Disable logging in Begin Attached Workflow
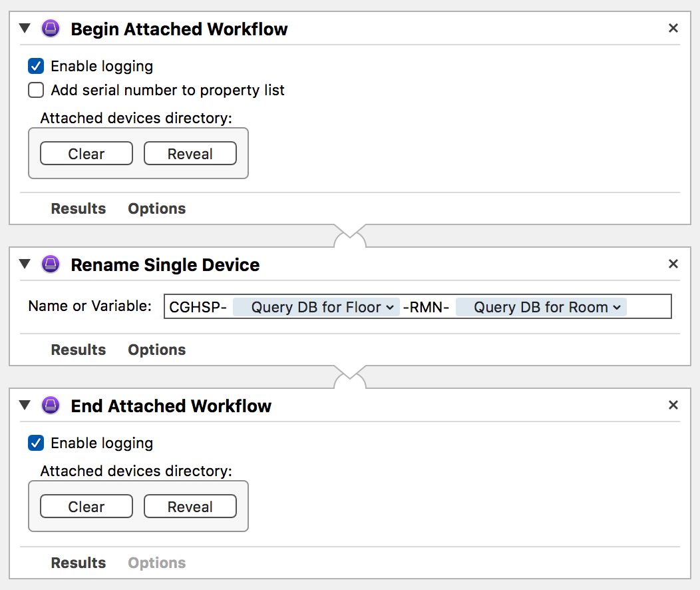Image resolution: width=700 pixels, height=590 pixels. point(36,67)
